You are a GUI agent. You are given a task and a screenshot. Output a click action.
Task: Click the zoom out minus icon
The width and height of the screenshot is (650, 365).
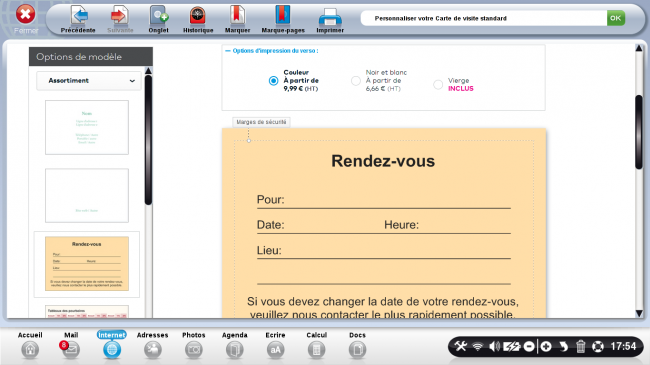coord(529,346)
